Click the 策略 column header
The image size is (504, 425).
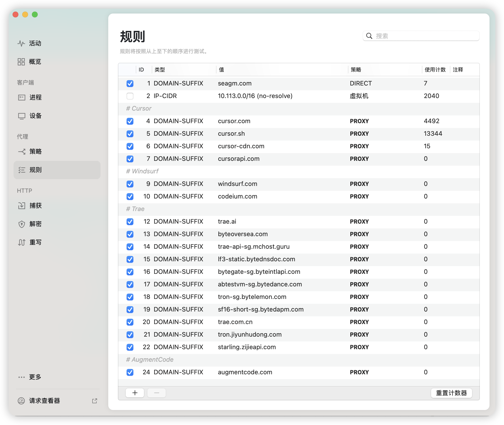point(385,70)
